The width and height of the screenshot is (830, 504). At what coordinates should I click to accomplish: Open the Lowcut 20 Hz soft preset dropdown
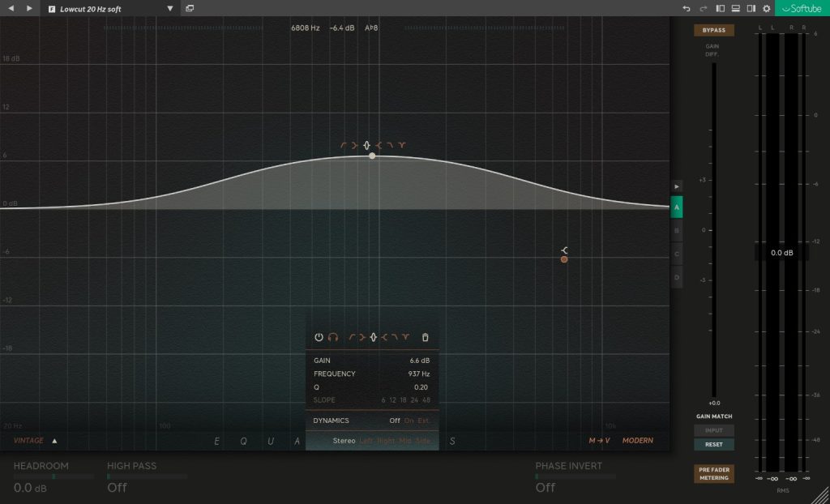coord(170,8)
